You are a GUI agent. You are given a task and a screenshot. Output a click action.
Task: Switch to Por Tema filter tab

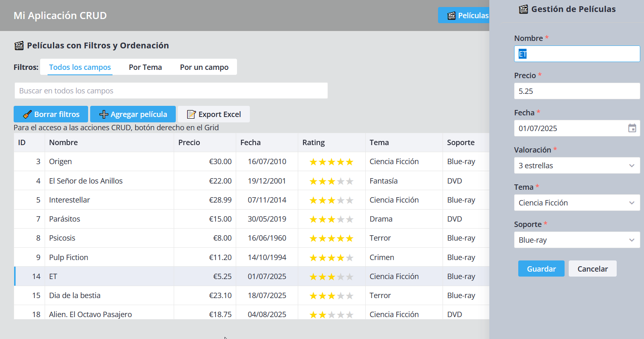145,67
